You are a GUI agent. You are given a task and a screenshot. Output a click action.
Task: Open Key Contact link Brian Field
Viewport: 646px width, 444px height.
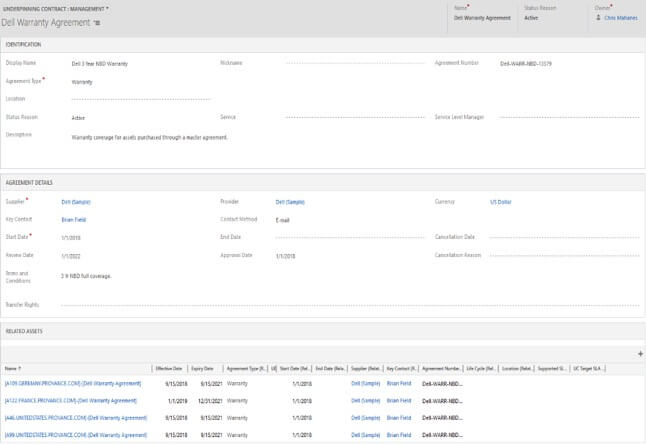[x=74, y=220]
